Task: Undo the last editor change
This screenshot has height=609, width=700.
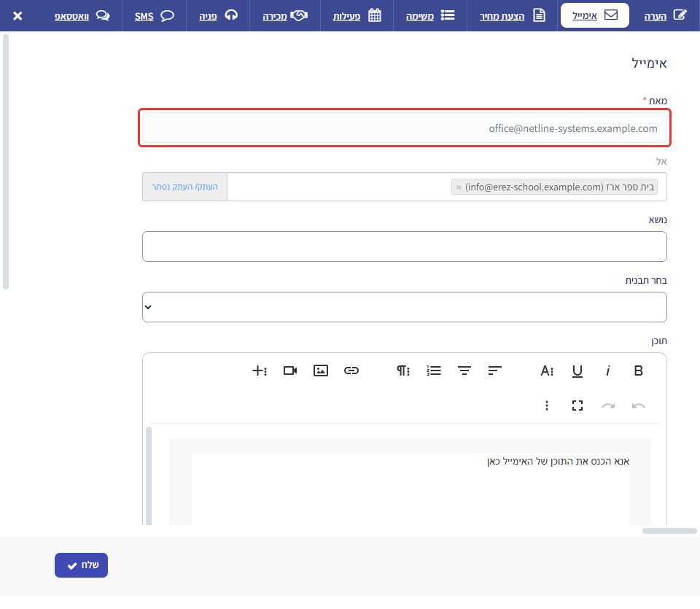Action: click(639, 406)
